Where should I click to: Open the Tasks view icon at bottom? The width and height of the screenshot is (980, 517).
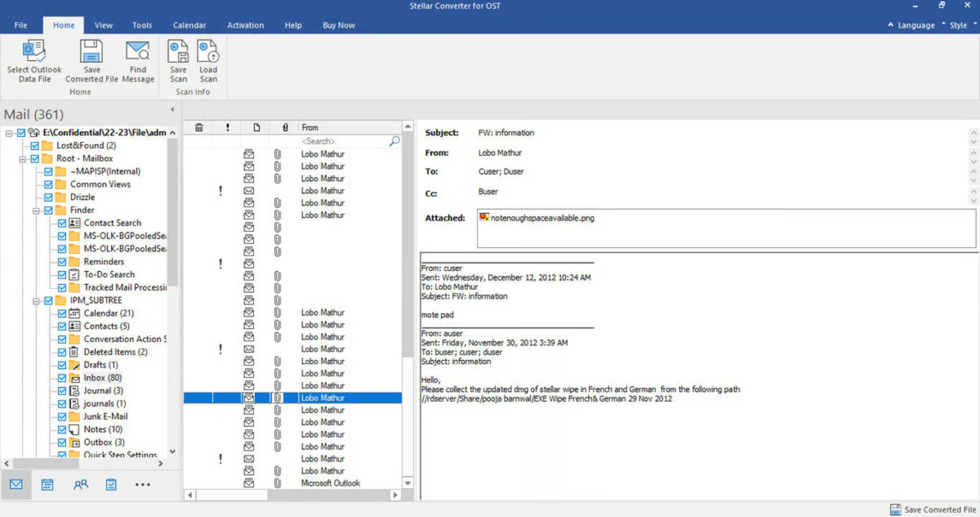pyautogui.click(x=111, y=484)
